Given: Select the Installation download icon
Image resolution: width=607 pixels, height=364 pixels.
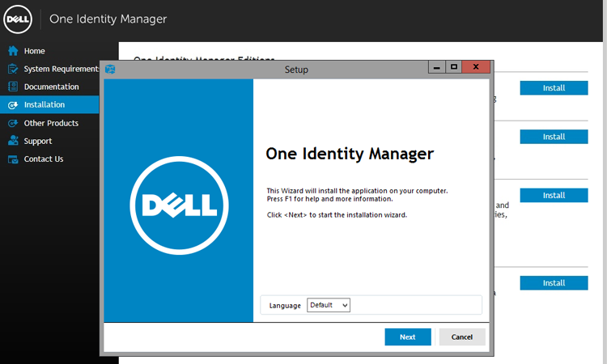Looking at the screenshot, I should (x=13, y=105).
